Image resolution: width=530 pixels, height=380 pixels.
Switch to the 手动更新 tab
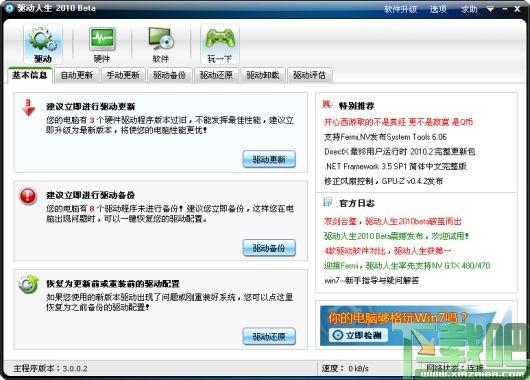point(123,75)
